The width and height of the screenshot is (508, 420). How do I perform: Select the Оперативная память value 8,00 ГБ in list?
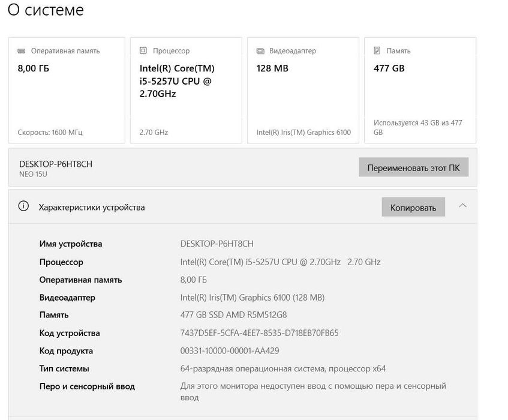pyautogui.click(x=193, y=280)
